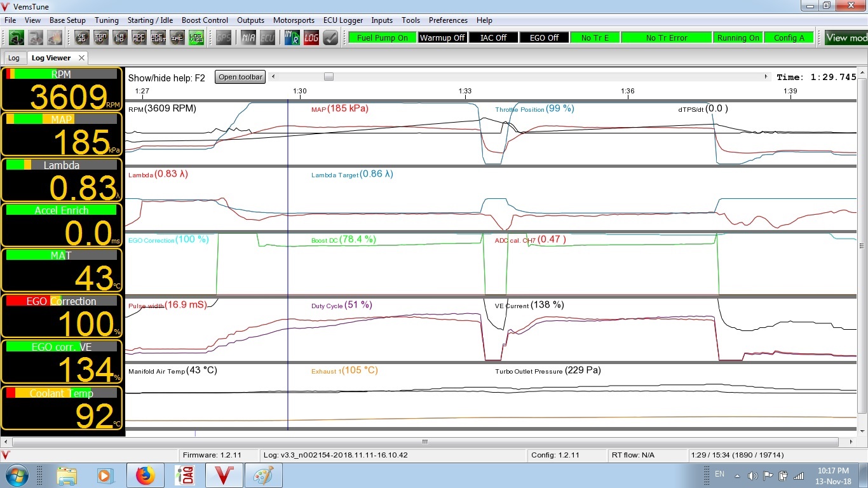This screenshot has height=488, width=868.
Task: Toggle the Warmup Off status
Action: (x=442, y=37)
